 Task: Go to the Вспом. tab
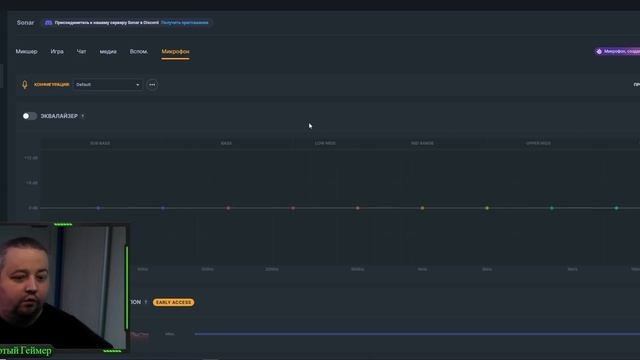(x=139, y=51)
